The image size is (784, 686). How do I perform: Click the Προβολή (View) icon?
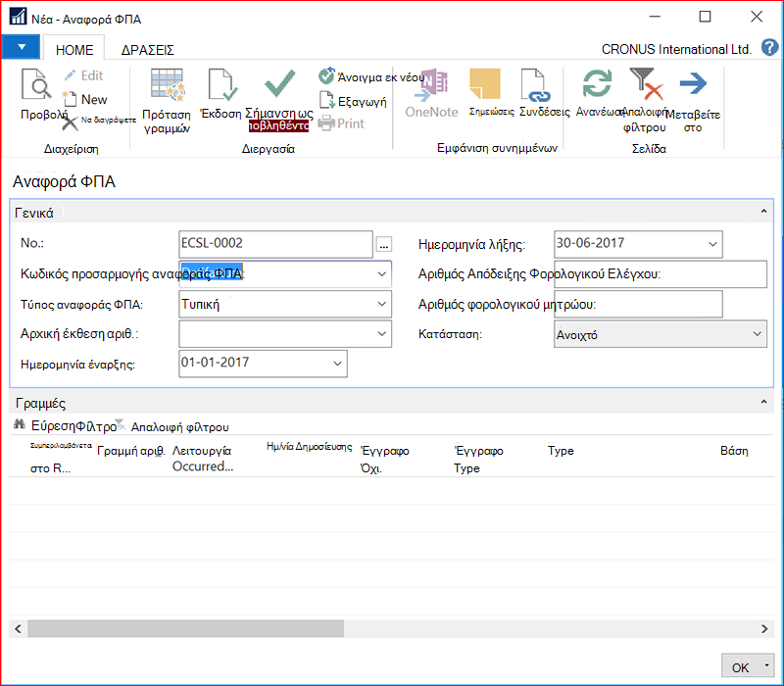[36, 84]
